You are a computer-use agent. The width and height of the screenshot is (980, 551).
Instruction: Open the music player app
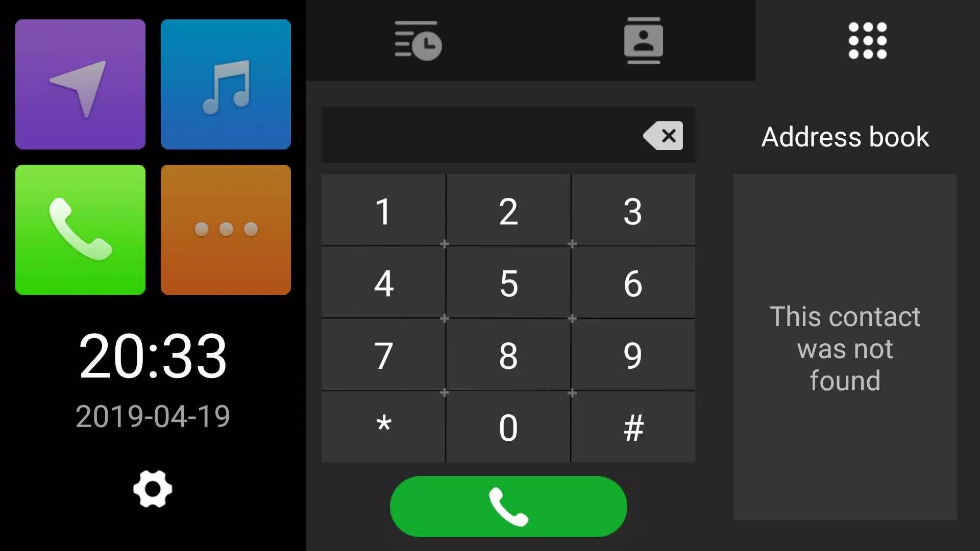tap(226, 84)
